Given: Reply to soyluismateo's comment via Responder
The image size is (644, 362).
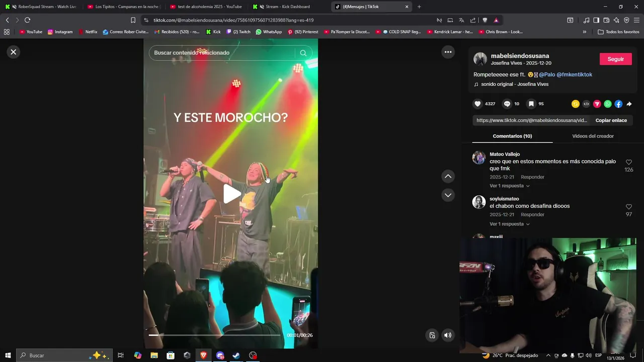Looking at the screenshot, I should [532, 215].
